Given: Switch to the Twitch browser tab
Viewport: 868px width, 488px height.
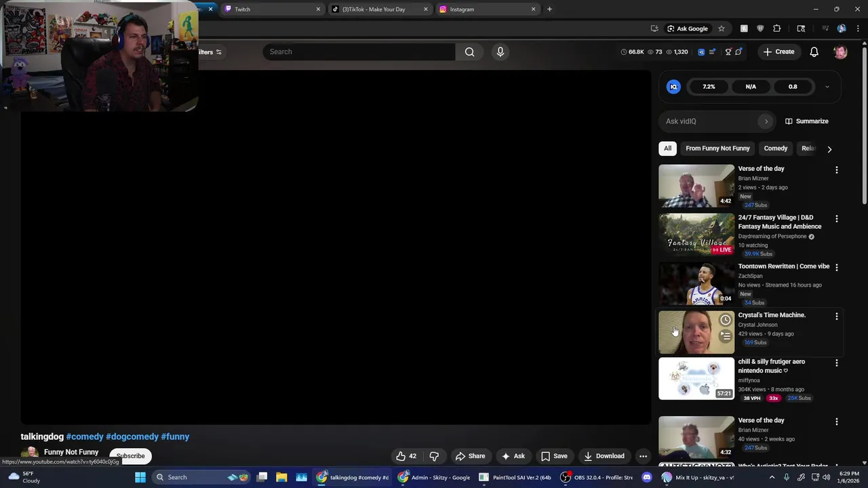Looking at the screenshot, I should [271, 9].
